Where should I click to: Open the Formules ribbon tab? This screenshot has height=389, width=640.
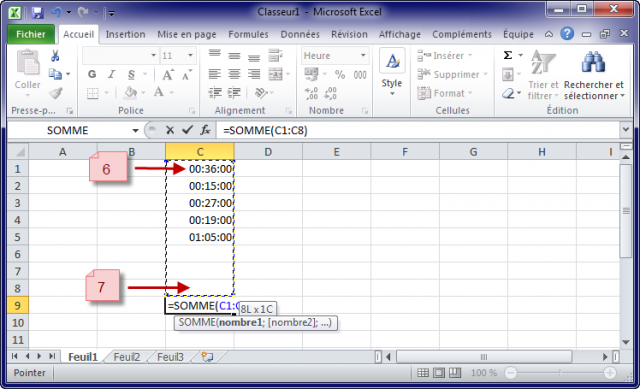coord(248,34)
